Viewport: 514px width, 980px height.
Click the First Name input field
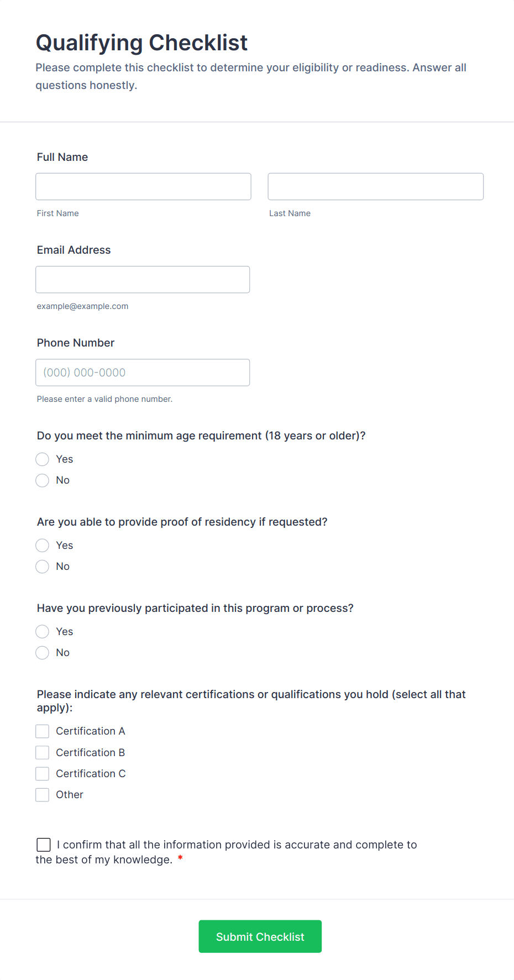tap(143, 187)
